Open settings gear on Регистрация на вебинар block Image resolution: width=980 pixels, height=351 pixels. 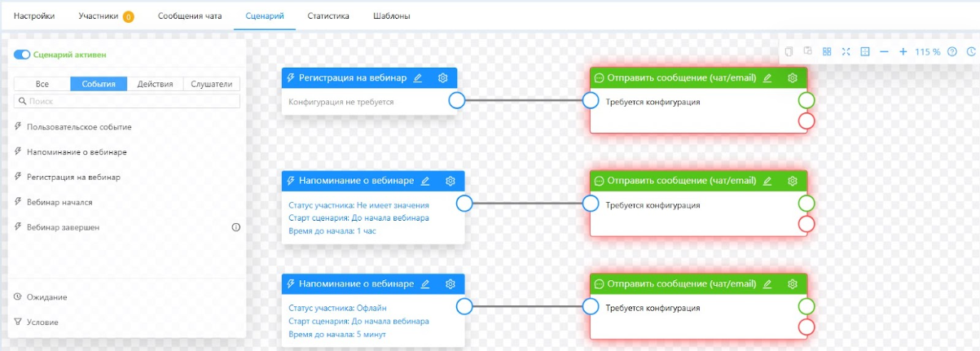tap(443, 78)
